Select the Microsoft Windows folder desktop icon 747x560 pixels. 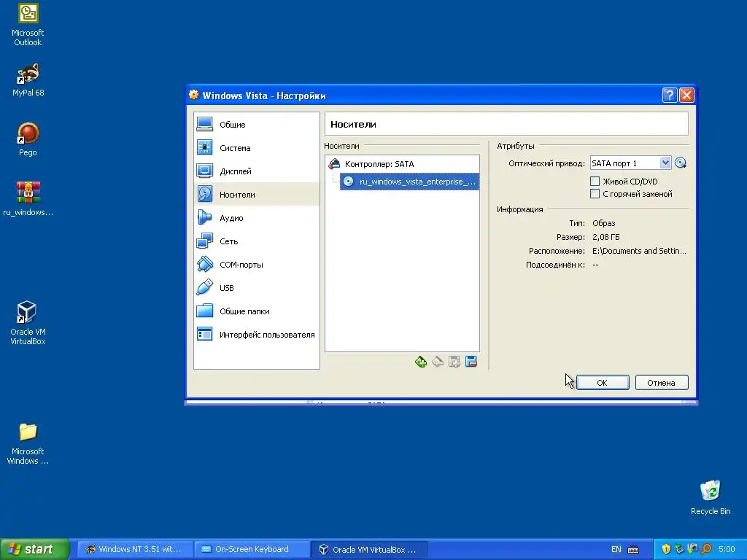pyautogui.click(x=28, y=444)
